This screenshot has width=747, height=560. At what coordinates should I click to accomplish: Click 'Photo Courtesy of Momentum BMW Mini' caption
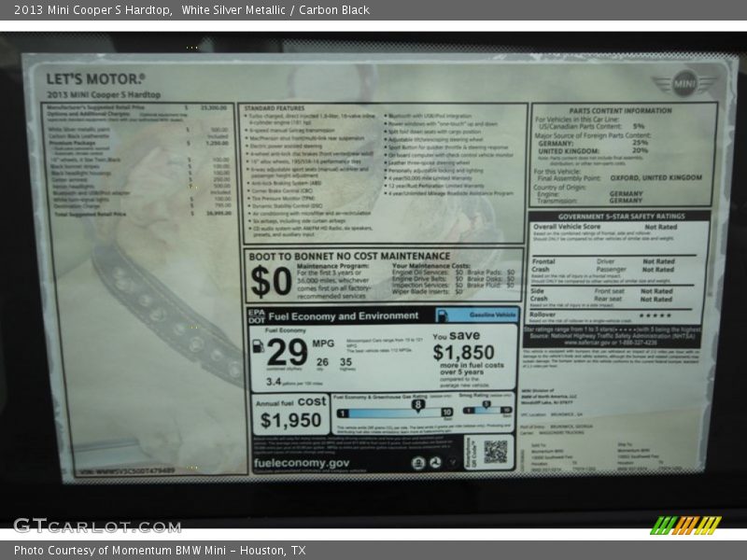tap(120, 551)
